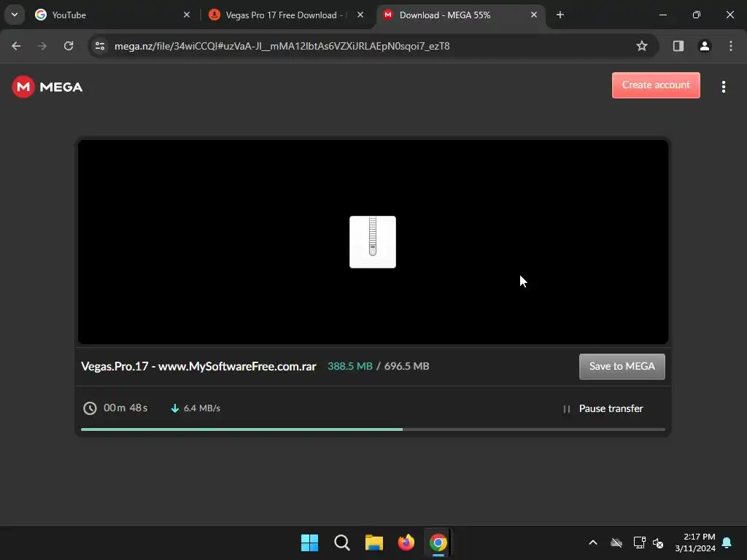The height and width of the screenshot is (560, 747).
Task: Launch Firefox from the taskbar
Action: coord(406,542)
